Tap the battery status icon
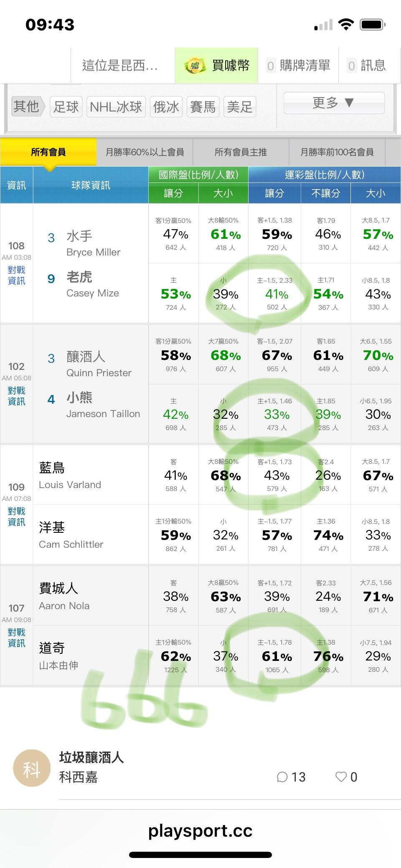Screen dimensions: 401x868 373,25
